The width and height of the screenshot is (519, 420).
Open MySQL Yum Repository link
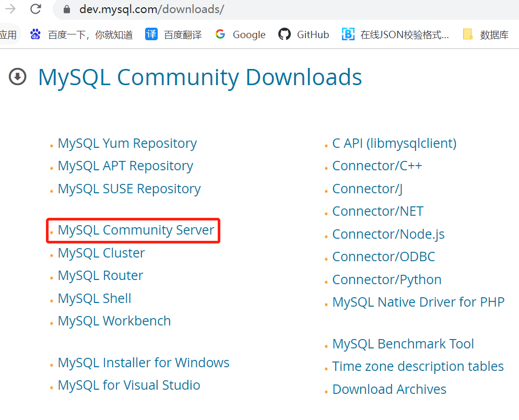127,143
